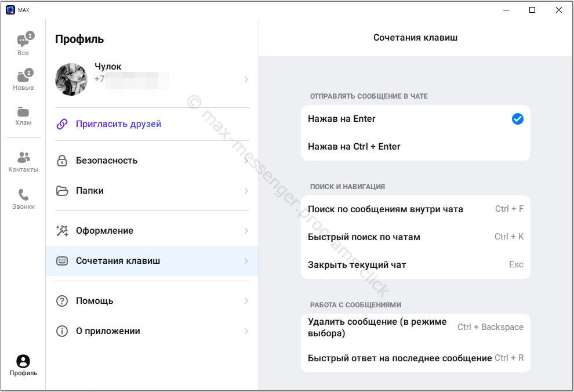Select the Профиль icon at the bottom
Screen dimensions: 574x392
(23, 361)
